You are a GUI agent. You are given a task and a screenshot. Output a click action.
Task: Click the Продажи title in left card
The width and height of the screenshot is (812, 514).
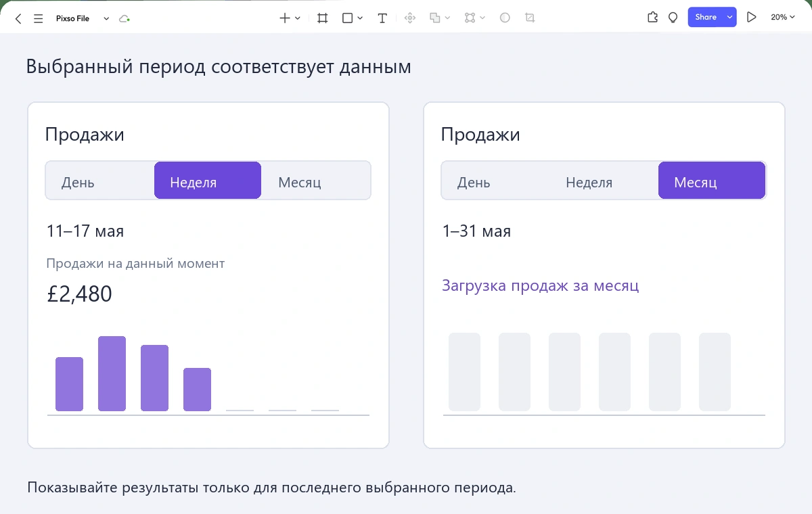point(85,135)
